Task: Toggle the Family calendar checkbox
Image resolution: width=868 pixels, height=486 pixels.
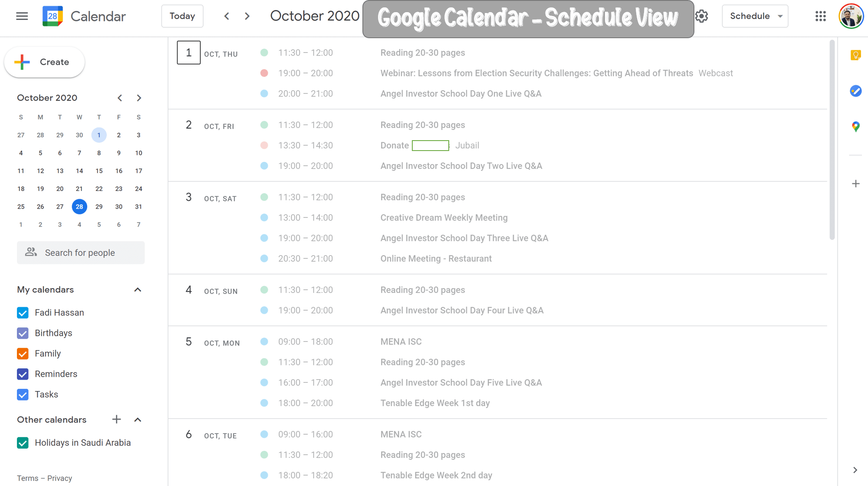Action: click(23, 354)
